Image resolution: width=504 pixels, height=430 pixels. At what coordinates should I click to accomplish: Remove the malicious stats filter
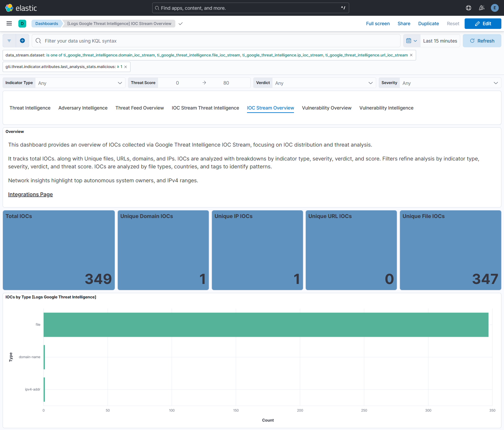click(126, 67)
